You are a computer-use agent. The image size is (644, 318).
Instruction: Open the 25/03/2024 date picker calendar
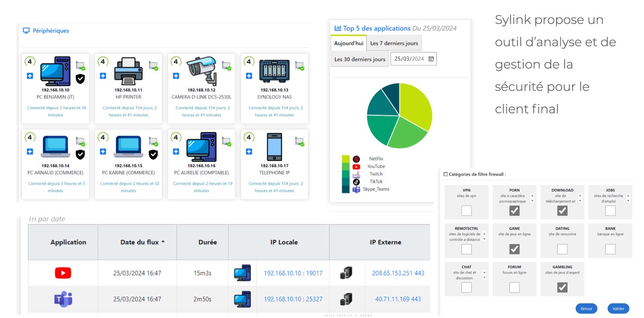pos(431,59)
